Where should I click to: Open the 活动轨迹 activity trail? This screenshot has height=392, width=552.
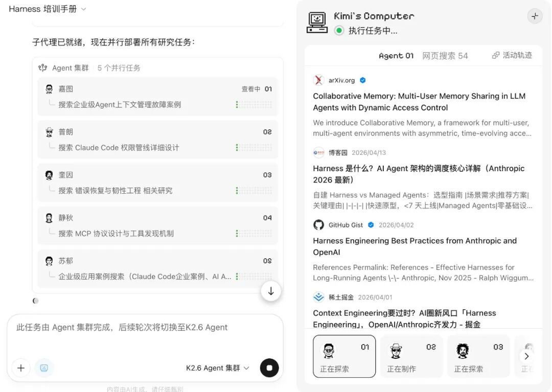pyautogui.click(x=512, y=55)
